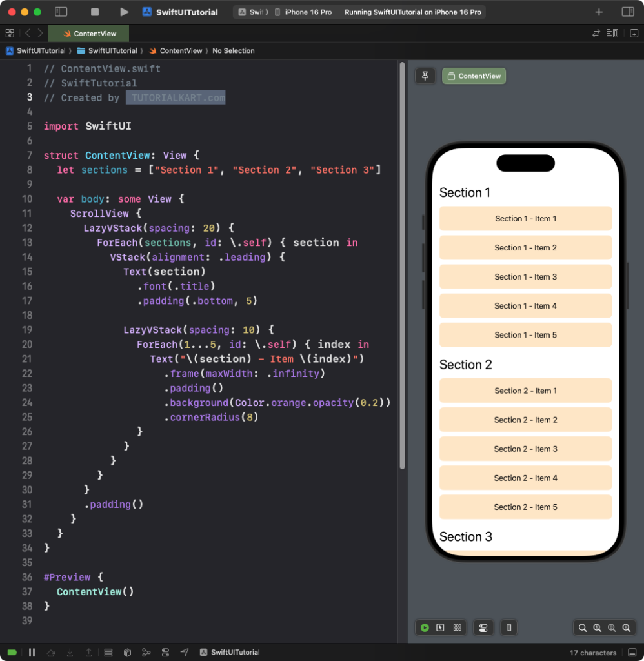Open the No Selection jump bar menu
Image resolution: width=644 pixels, height=661 pixels.
click(x=234, y=50)
